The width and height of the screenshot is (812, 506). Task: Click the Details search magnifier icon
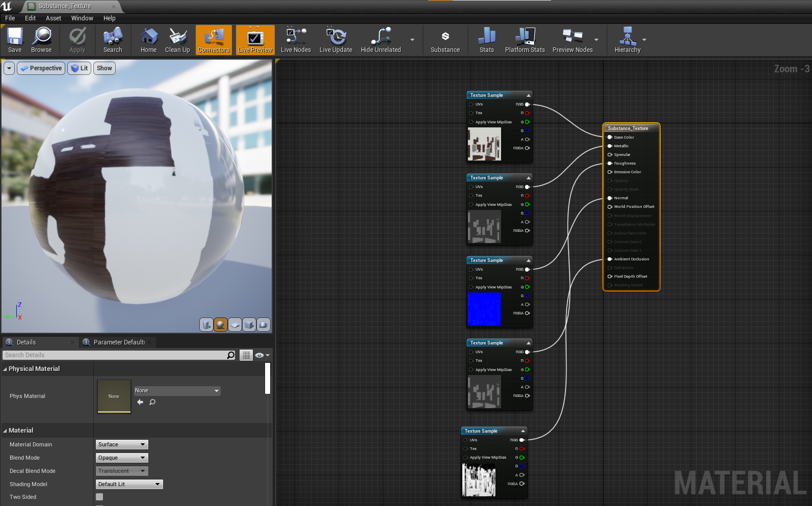(x=231, y=355)
